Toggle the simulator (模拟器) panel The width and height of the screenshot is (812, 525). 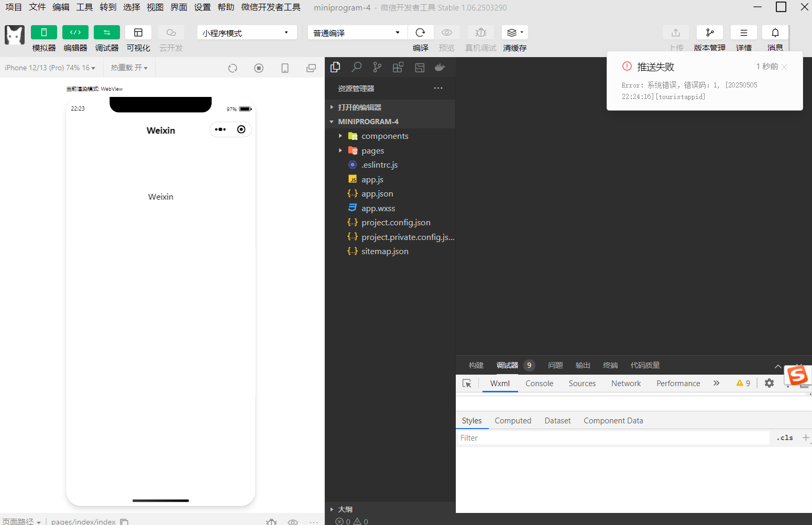click(x=44, y=32)
